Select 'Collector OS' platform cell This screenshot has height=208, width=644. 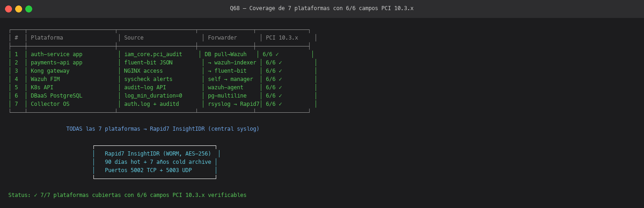(x=50, y=104)
